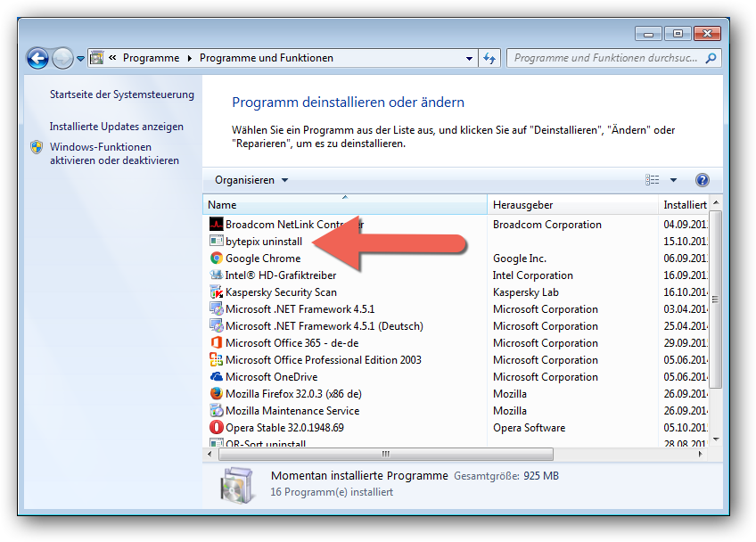756x542 pixels.
Task: Click the .NET Framework 4.5.1 (Deutsch) icon
Action: (216, 325)
